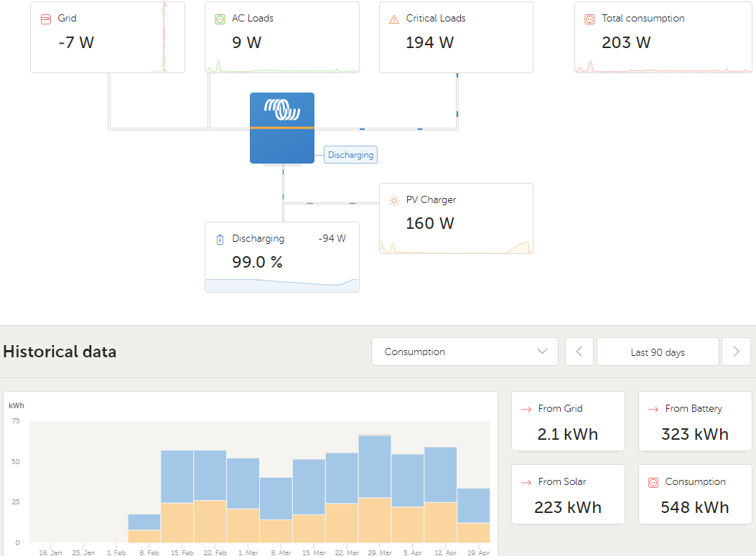Image resolution: width=756 pixels, height=556 pixels.
Task: Open the Last 90 days range selector
Action: click(658, 352)
